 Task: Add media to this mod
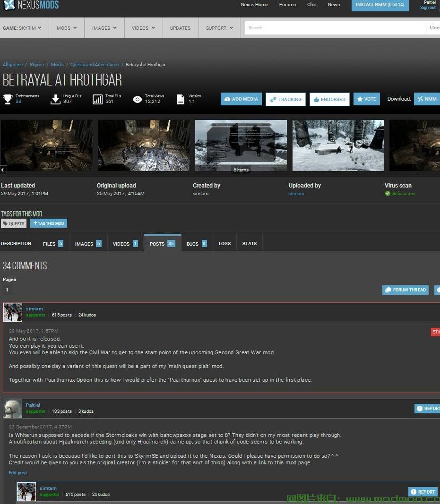pyautogui.click(x=241, y=99)
